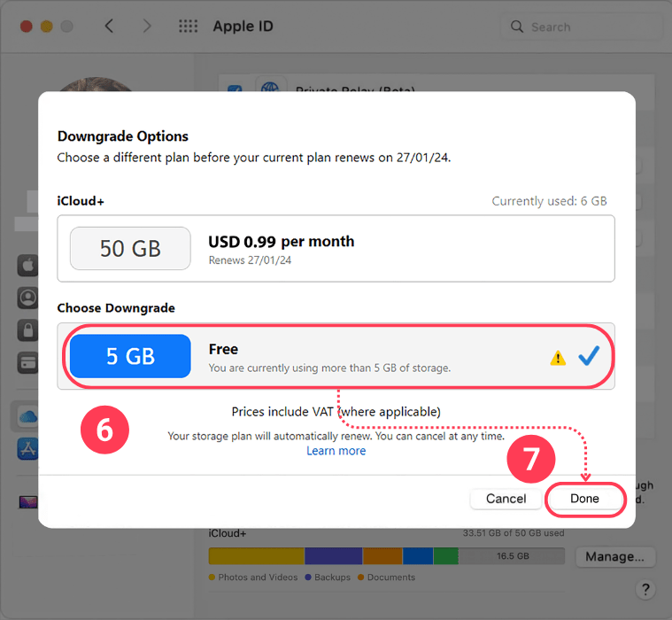Click the Documents legend label
Image resolution: width=672 pixels, height=620 pixels.
click(x=390, y=577)
